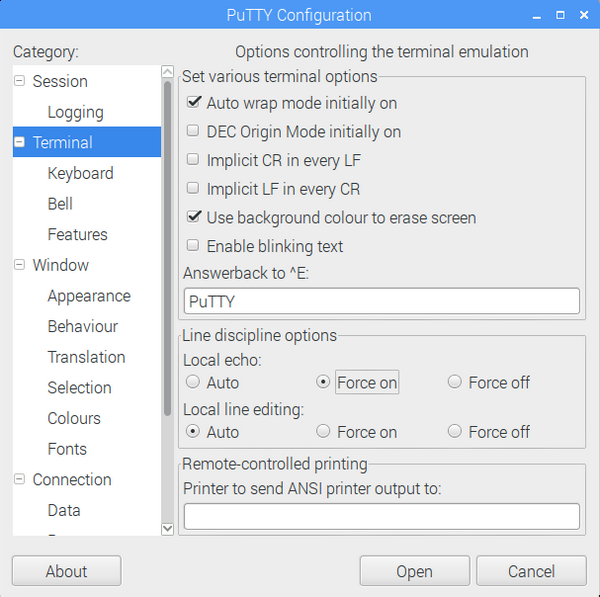Screen dimensions: 600x597
Task: Set Local echo to Force off
Action: pyautogui.click(x=455, y=382)
